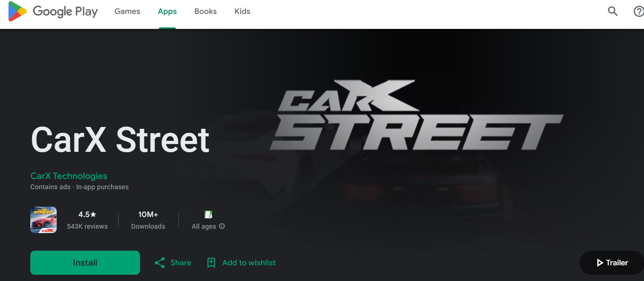Click the green Install button
Image resolution: width=644 pixels, height=281 pixels.
click(x=85, y=263)
